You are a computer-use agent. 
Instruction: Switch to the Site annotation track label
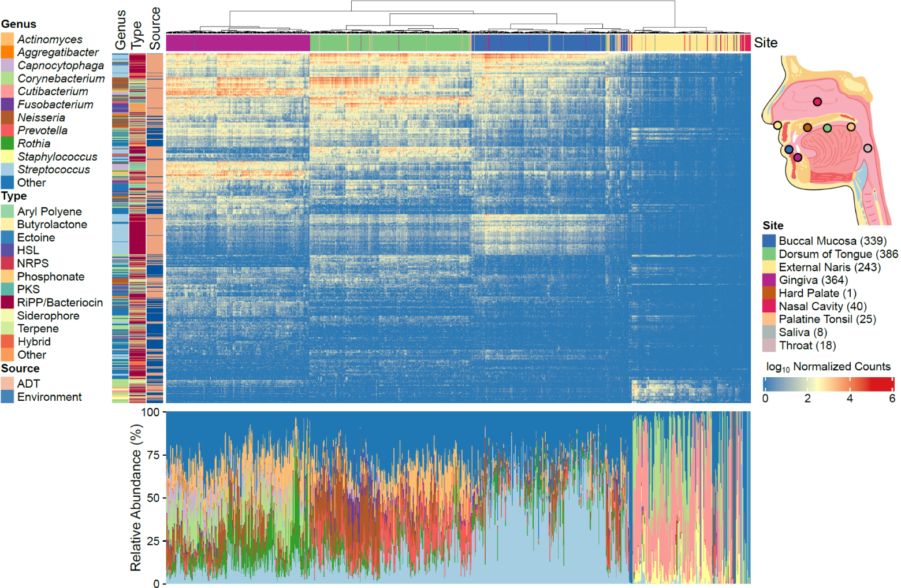coord(765,42)
